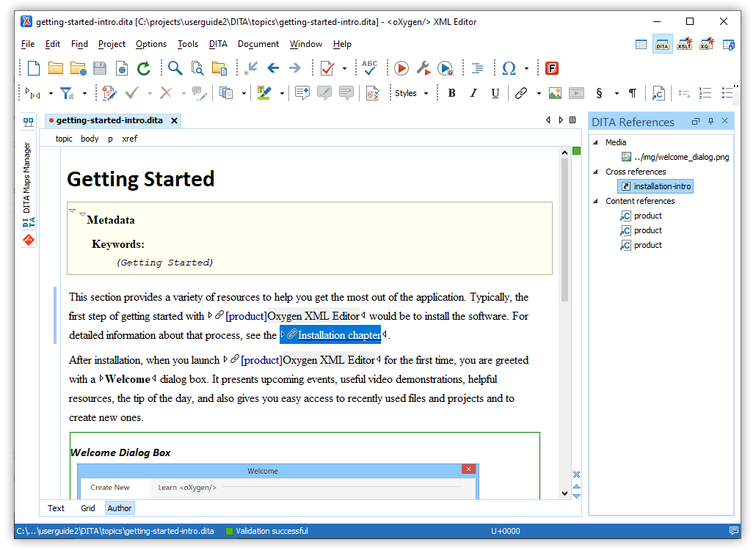Apply transformation scenario with red play icon
Viewport: 756px width, 550px height.
[x=401, y=68]
